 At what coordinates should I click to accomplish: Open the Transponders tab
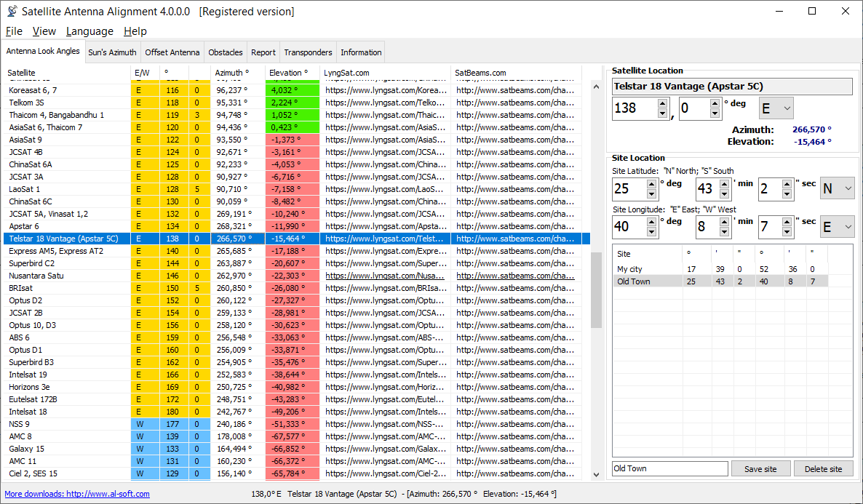pos(308,52)
